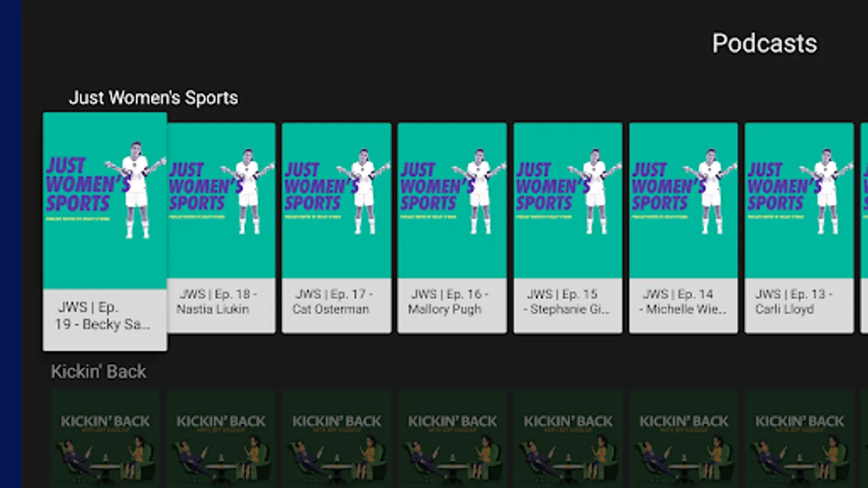Select the Ep. 18 Nastia Liukin episode
This screenshot has width=868, height=488.
point(221,228)
